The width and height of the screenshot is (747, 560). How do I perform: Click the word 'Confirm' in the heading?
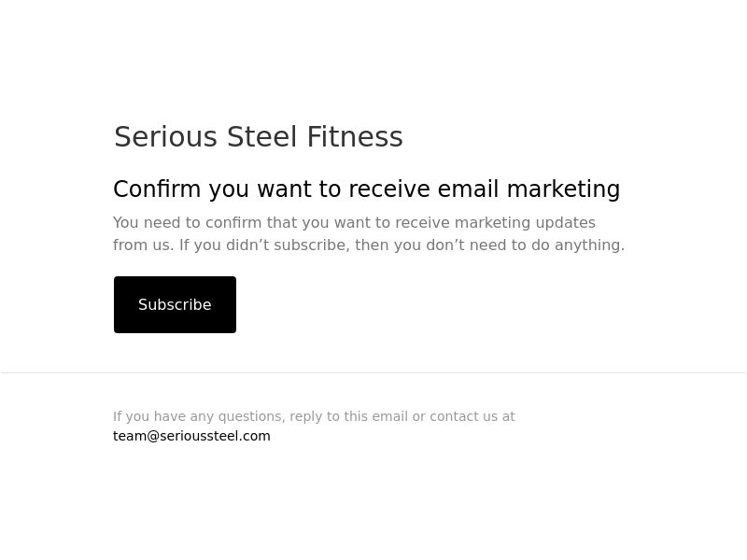[x=157, y=189]
